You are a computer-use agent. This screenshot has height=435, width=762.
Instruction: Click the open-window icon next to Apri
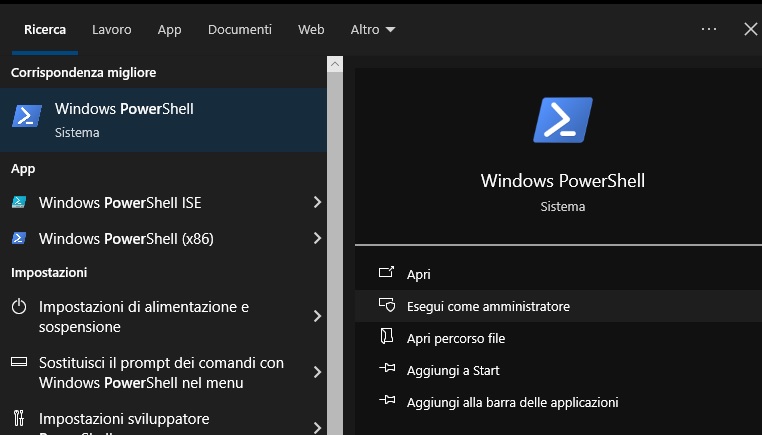(x=386, y=272)
